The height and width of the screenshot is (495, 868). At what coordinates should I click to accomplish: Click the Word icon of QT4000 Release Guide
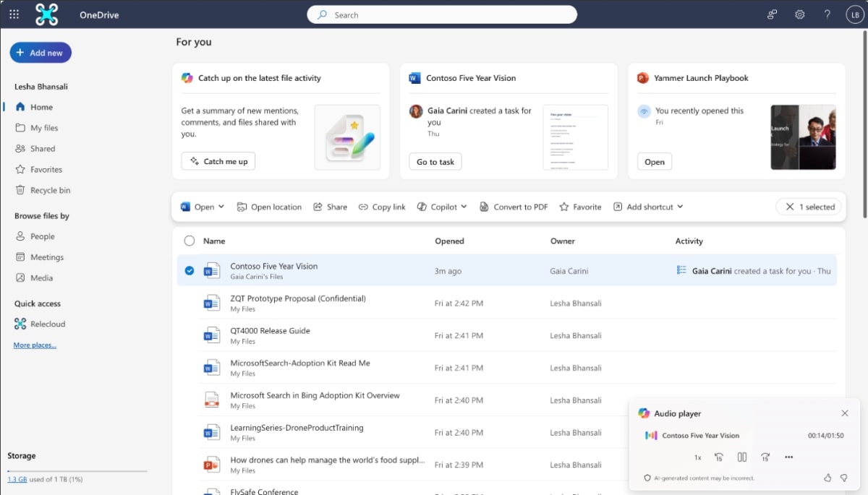211,336
